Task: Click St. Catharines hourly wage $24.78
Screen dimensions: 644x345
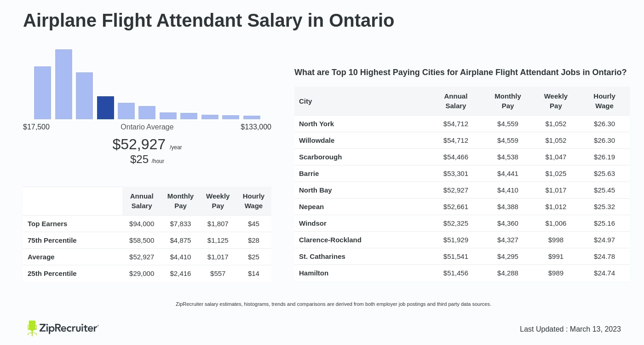Action: coord(604,256)
